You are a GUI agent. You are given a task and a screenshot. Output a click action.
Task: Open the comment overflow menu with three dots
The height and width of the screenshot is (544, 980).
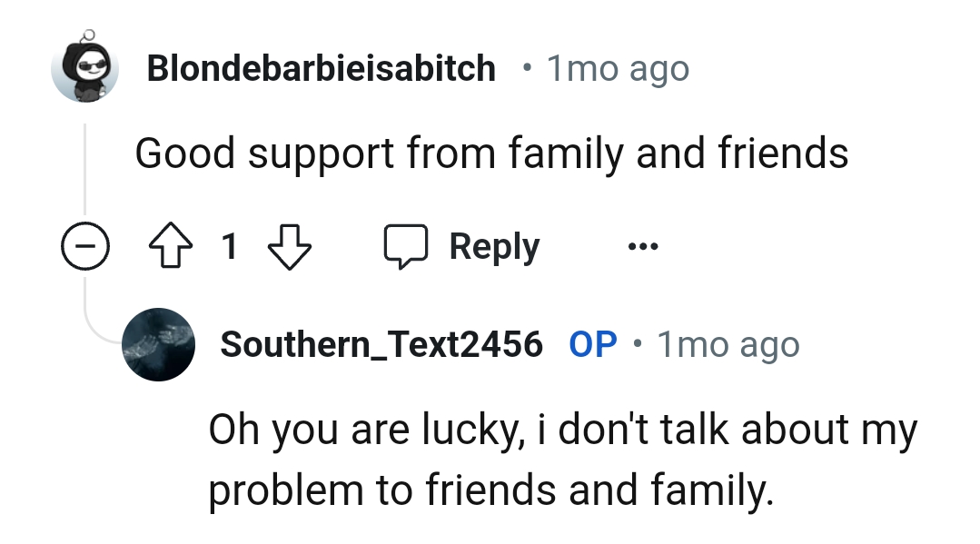pos(642,246)
